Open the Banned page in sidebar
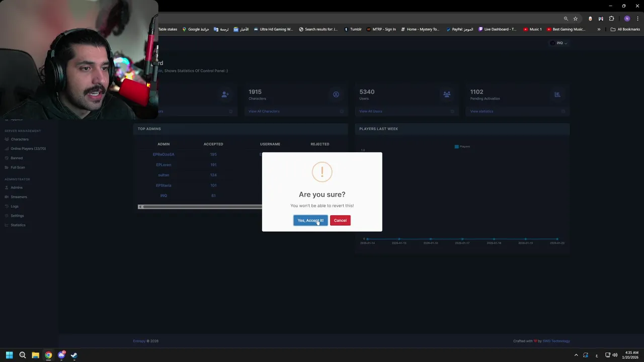Viewport: 644px width, 362px height. 17,158
